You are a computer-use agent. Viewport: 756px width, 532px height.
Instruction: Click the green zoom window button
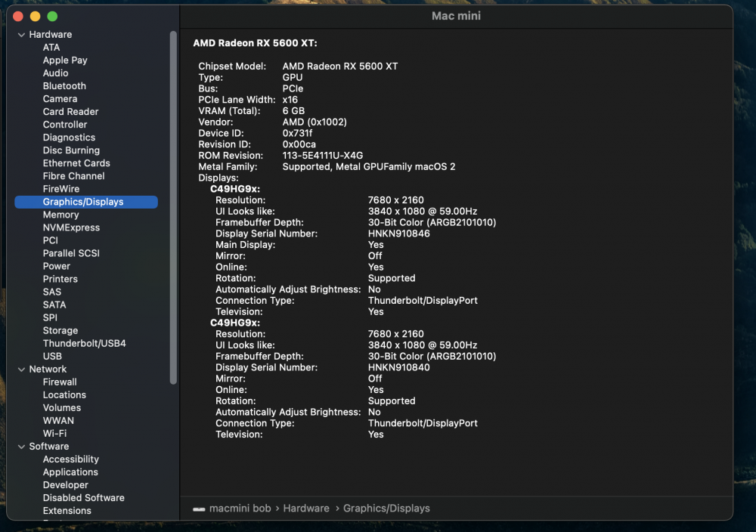tap(53, 17)
